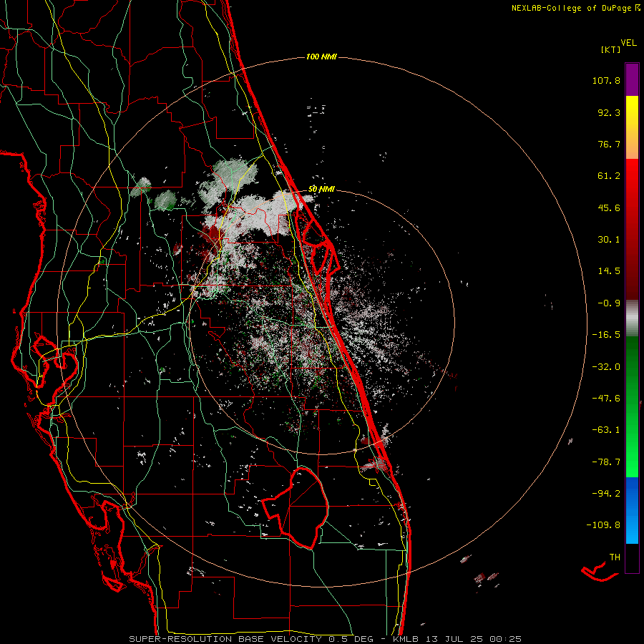This screenshot has height=644, width=644.
Task: Click the 100 NMI range ring label
Action: 321,57
